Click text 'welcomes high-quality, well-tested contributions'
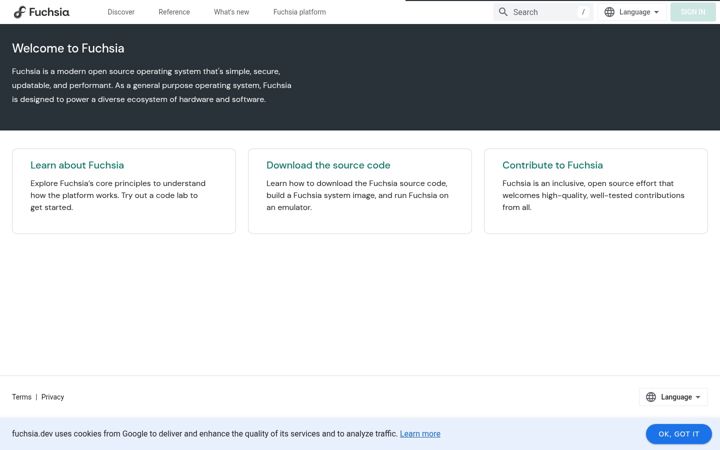This screenshot has height=450, width=720. click(593, 195)
